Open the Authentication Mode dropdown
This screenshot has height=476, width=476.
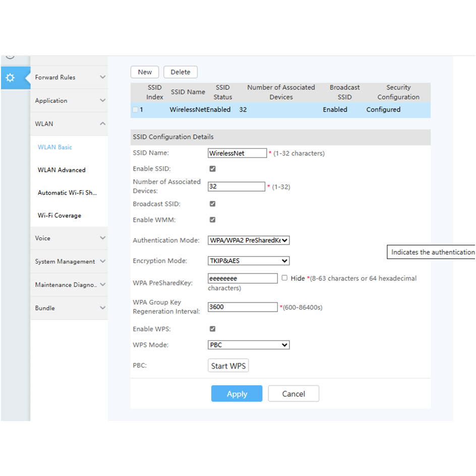249,241
